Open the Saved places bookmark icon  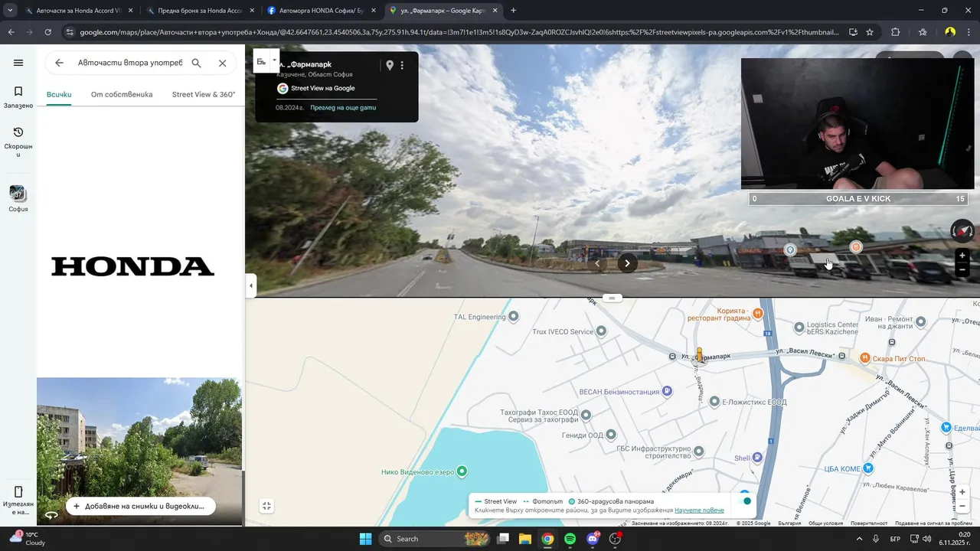coord(18,92)
